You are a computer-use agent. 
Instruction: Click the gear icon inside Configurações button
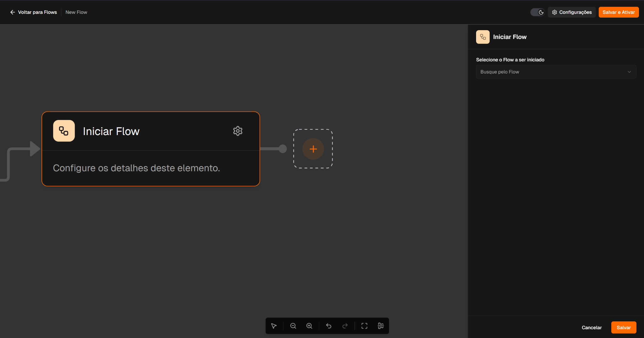554,12
